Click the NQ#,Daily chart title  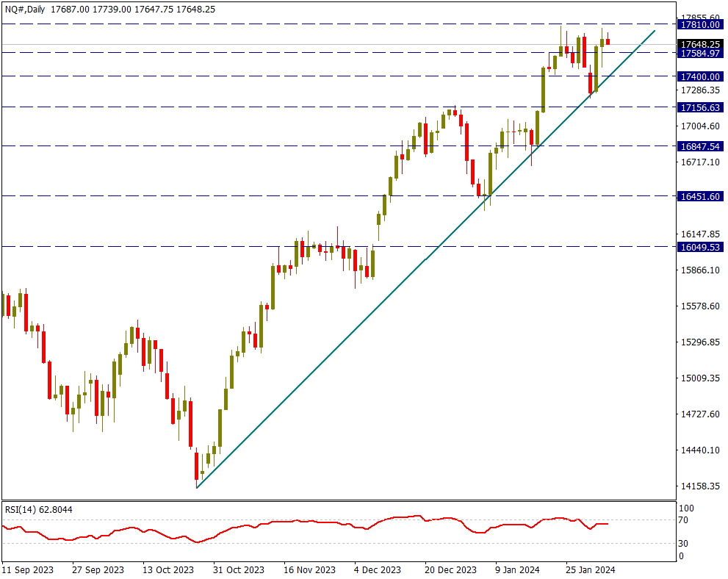click(25, 10)
